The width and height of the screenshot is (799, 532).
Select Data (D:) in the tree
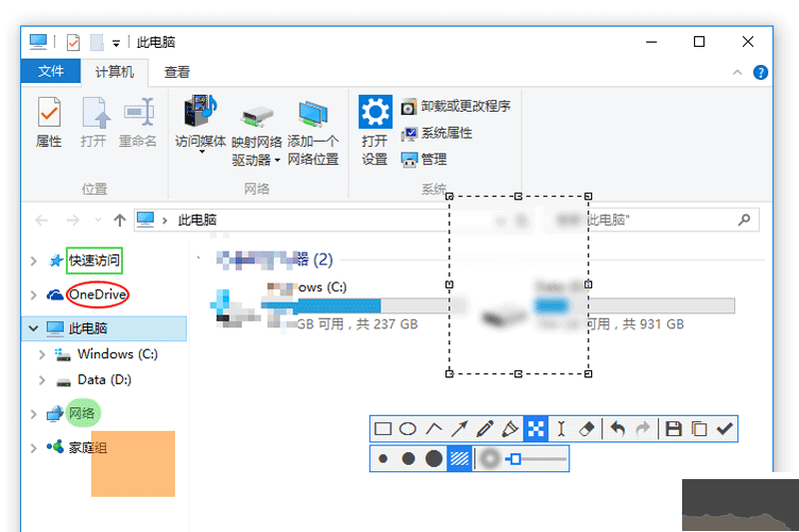(x=104, y=379)
